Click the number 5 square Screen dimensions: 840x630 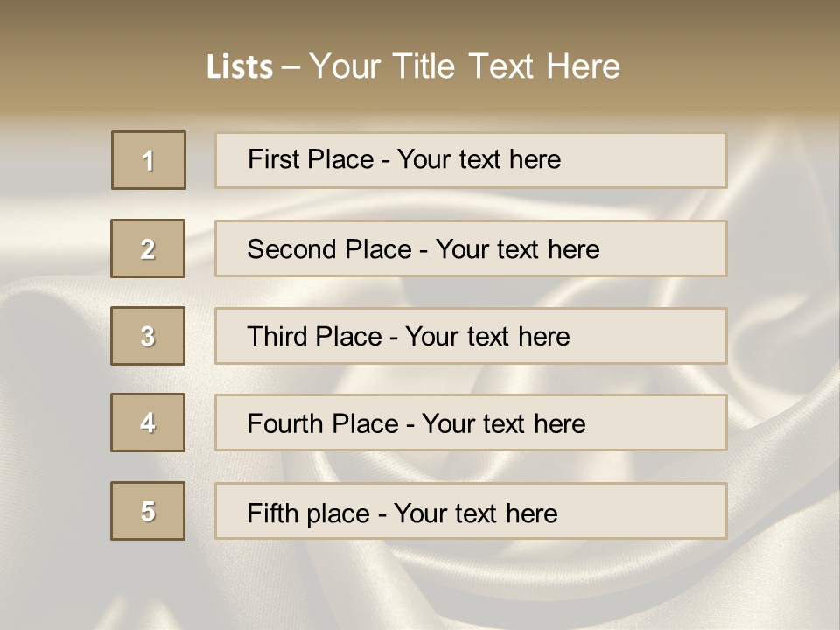click(148, 511)
